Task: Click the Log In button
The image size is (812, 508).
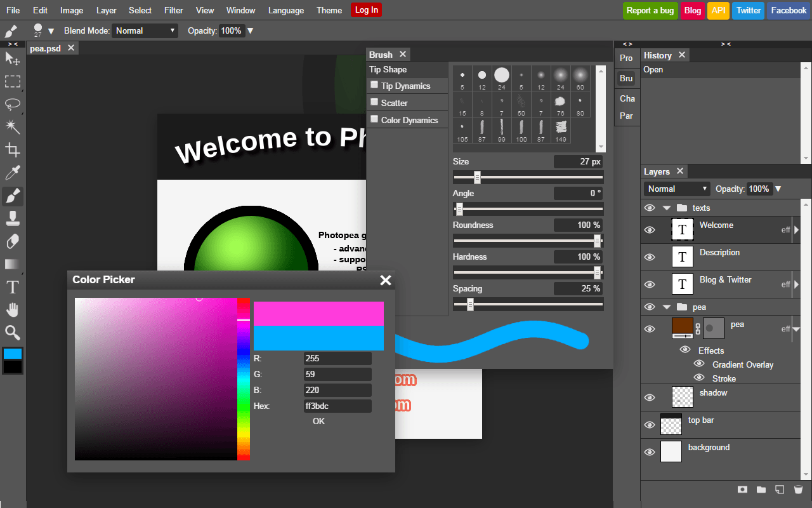Action: click(366, 10)
